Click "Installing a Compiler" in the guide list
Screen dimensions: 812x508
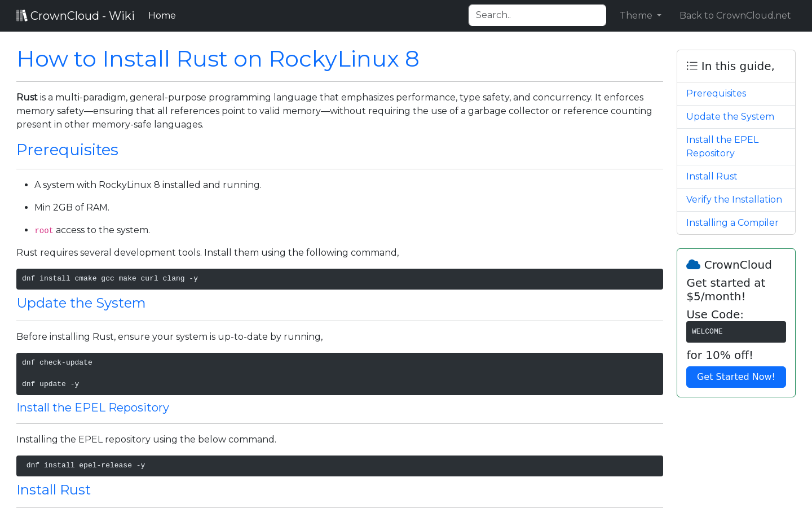(732, 222)
